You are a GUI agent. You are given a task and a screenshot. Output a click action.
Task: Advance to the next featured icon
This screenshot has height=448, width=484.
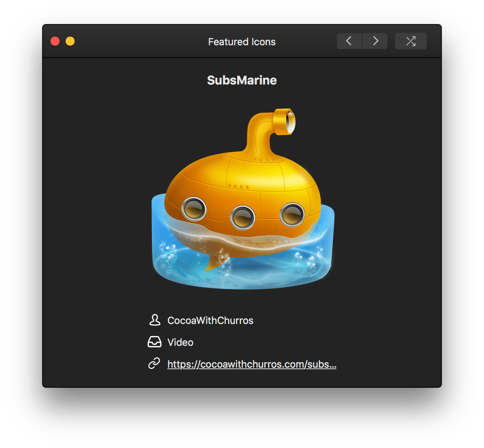[375, 41]
